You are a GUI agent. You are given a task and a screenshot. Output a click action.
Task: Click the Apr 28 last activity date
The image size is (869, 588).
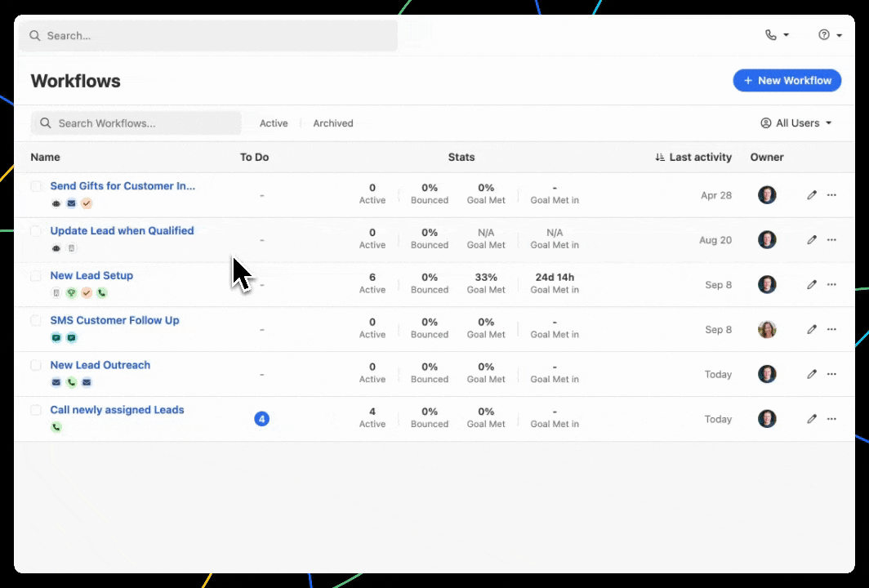tap(716, 195)
